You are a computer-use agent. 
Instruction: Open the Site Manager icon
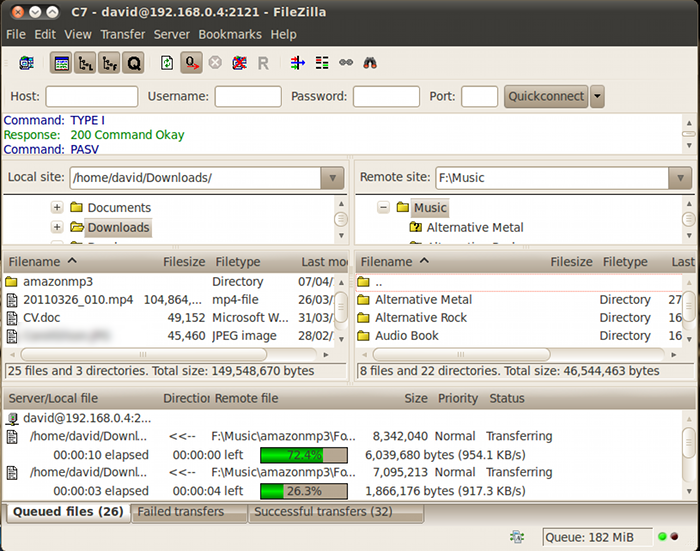tap(26, 63)
